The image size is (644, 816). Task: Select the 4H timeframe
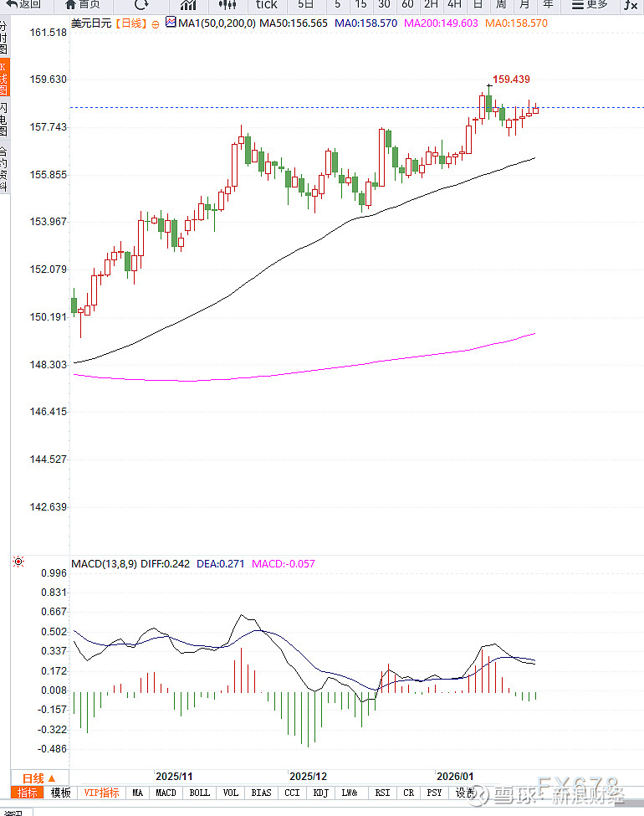pyautogui.click(x=454, y=4)
